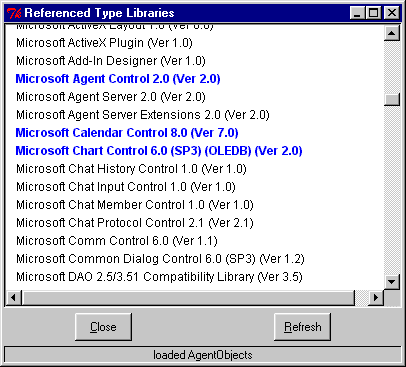The height and width of the screenshot is (367, 406).
Task: Select Microsoft Agent Server 2.0 (Ver 2.0)
Action: click(x=111, y=97)
